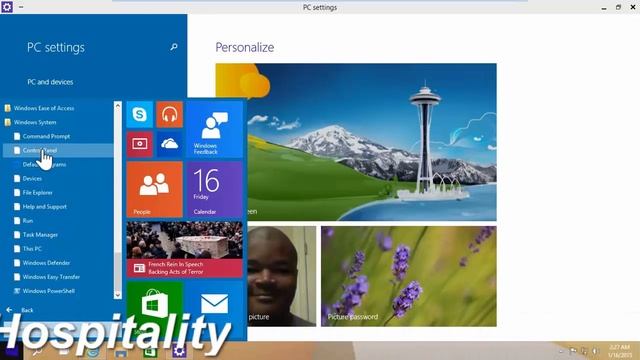Launch the Music headphones tile

(169, 114)
